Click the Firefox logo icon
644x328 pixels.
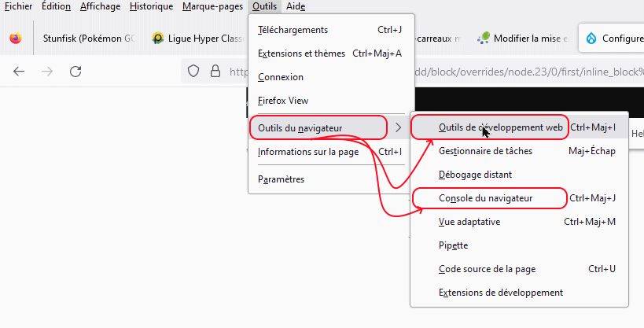click(16, 39)
